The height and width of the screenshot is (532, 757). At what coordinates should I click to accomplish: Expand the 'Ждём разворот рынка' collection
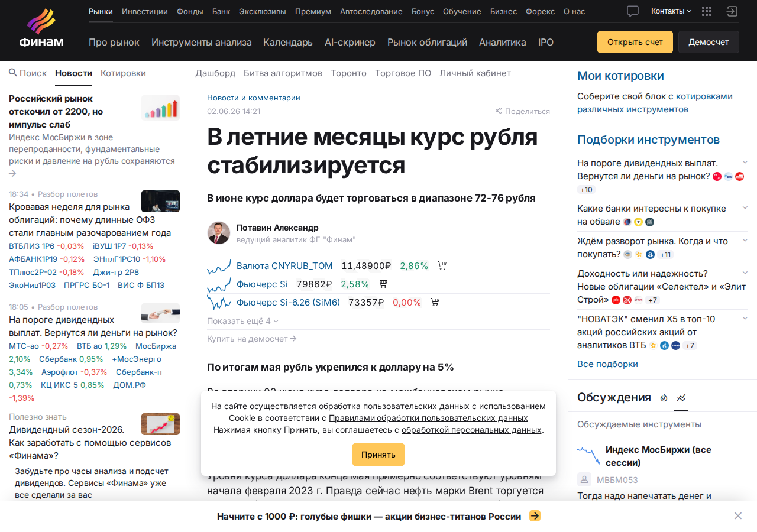(x=745, y=241)
